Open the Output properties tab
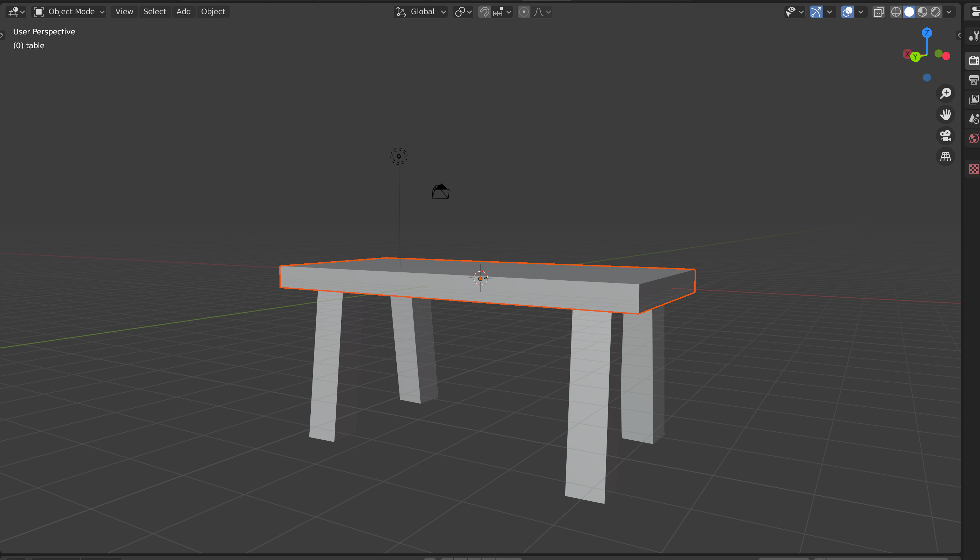The image size is (980, 560). pos(973,80)
